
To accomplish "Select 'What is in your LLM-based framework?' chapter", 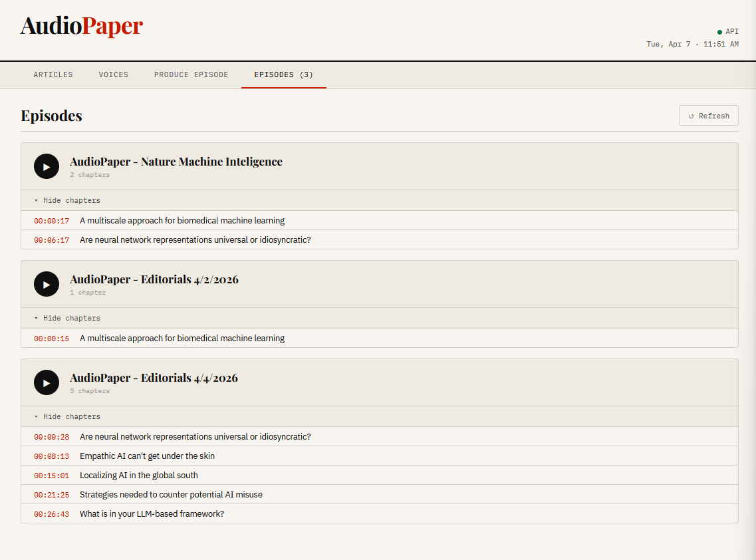I will 152,514.
